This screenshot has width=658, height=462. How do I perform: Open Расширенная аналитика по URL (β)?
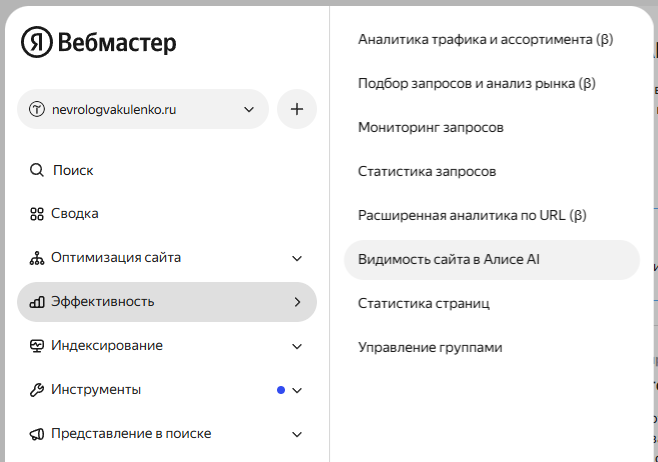tap(472, 215)
